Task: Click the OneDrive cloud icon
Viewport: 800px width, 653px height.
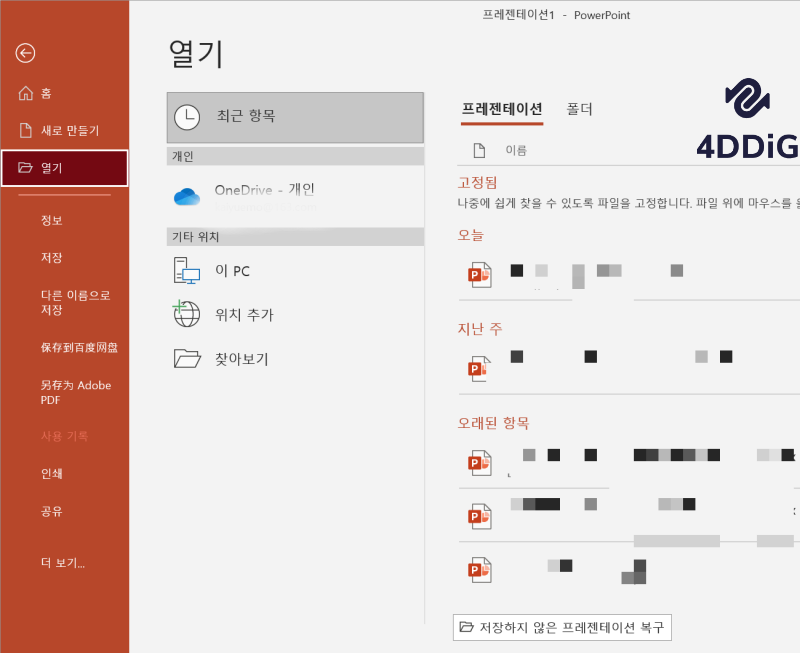Action: [x=187, y=196]
